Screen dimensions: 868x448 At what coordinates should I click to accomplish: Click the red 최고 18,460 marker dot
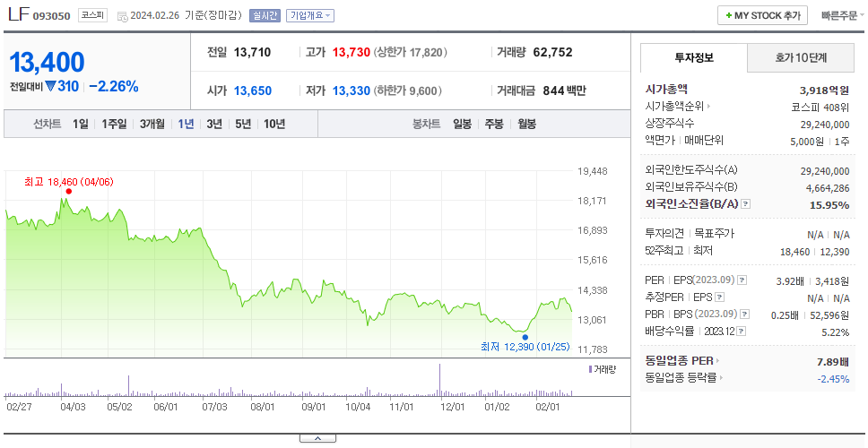69,192
